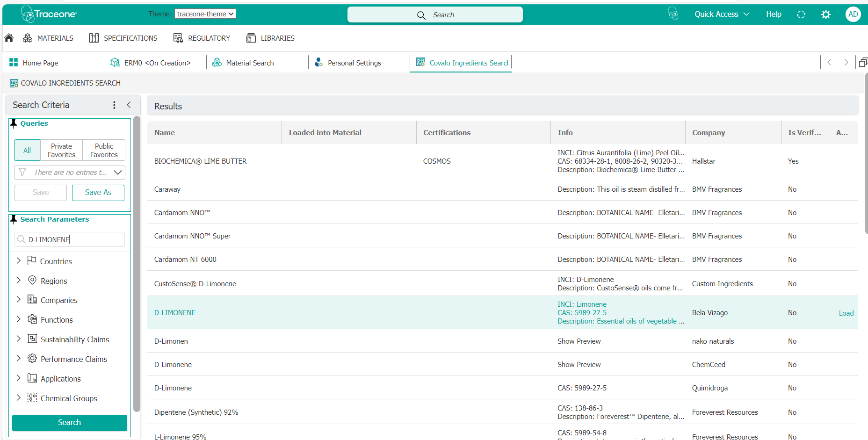Click the Search button in criteria panel

(70, 422)
